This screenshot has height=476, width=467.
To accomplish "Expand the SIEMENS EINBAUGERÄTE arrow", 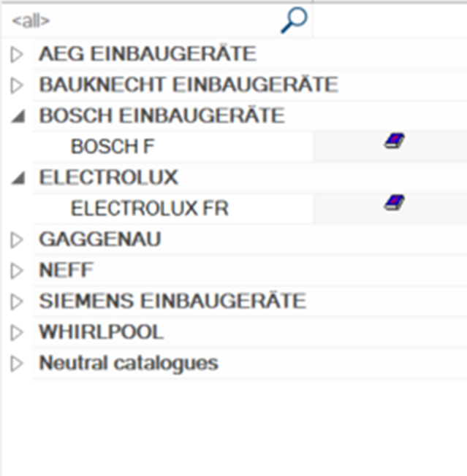I will (17, 302).
